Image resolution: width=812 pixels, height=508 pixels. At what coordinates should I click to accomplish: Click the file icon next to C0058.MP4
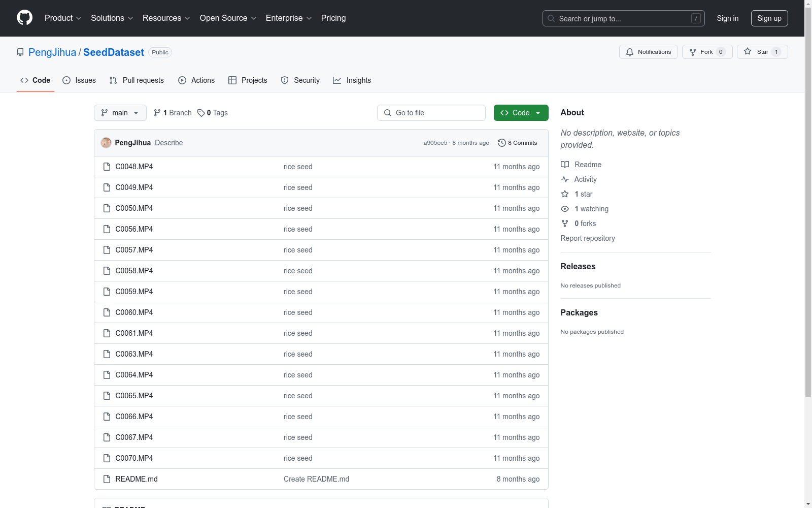[x=107, y=271]
